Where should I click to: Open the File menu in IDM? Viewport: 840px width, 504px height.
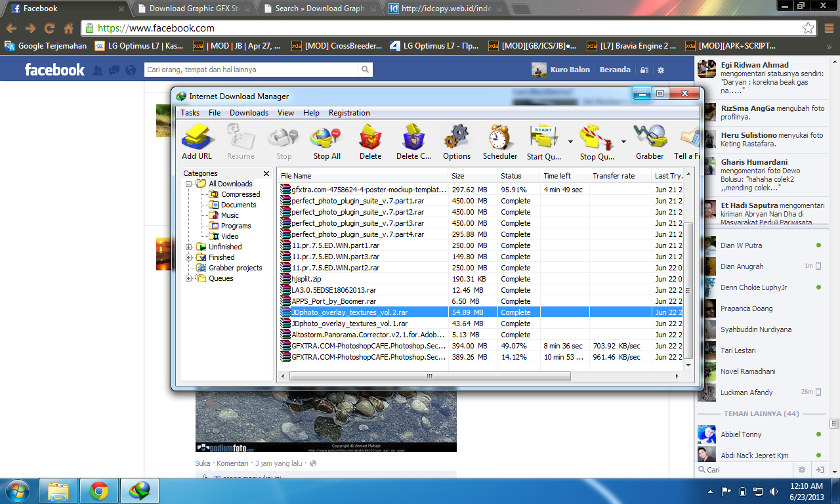215,113
